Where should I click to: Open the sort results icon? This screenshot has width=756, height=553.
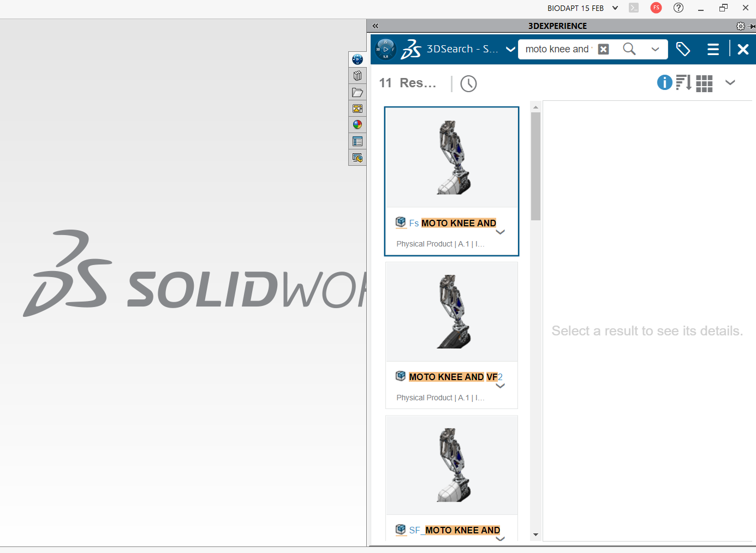(683, 82)
